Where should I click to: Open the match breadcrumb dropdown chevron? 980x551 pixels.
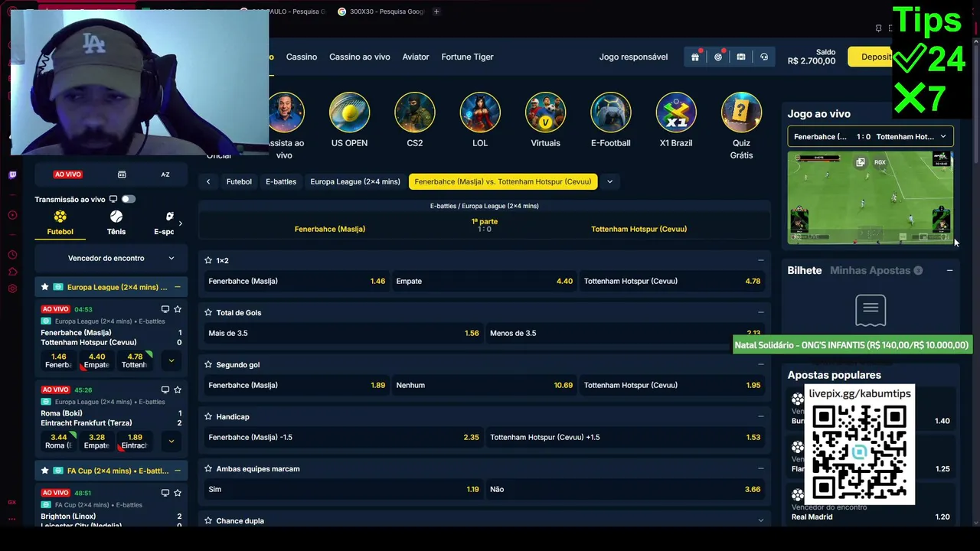[x=609, y=181]
